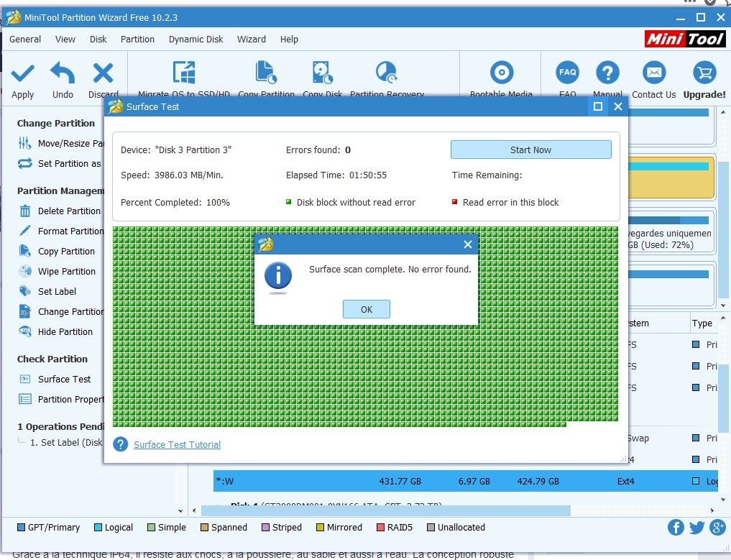Click the Undo arrow icon

click(63, 73)
